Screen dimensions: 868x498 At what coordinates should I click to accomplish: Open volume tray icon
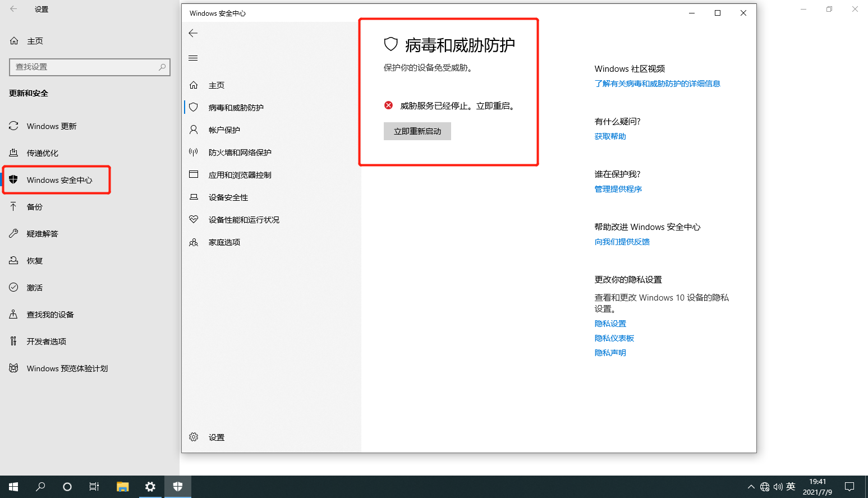pyautogui.click(x=778, y=487)
